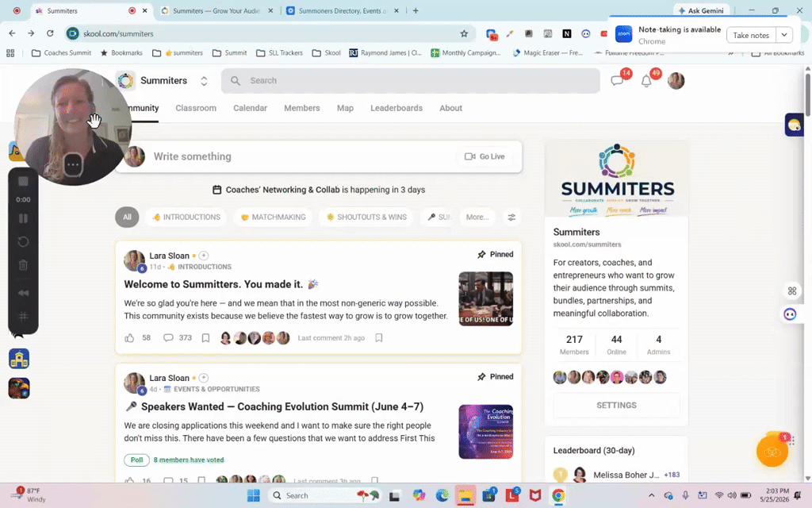This screenshot has height=508, width=812.
Task: Click the Pinned icon on Welcome post
Action: 481,255
